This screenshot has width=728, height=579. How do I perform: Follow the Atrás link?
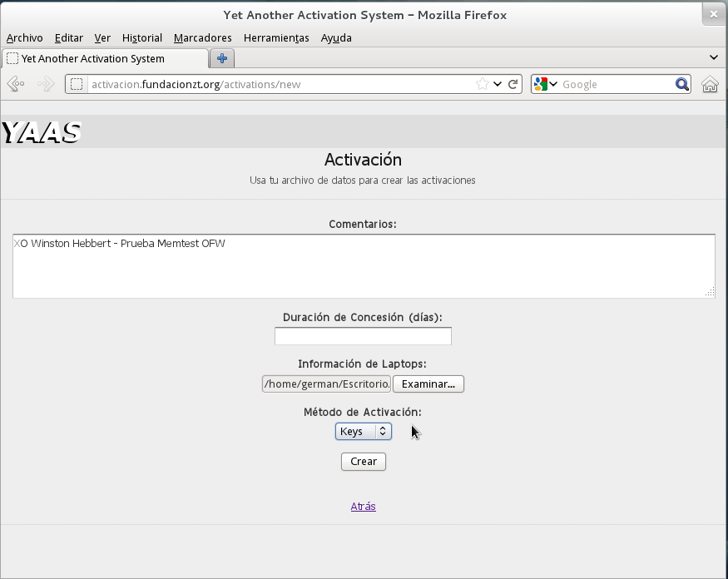[363, 506]
